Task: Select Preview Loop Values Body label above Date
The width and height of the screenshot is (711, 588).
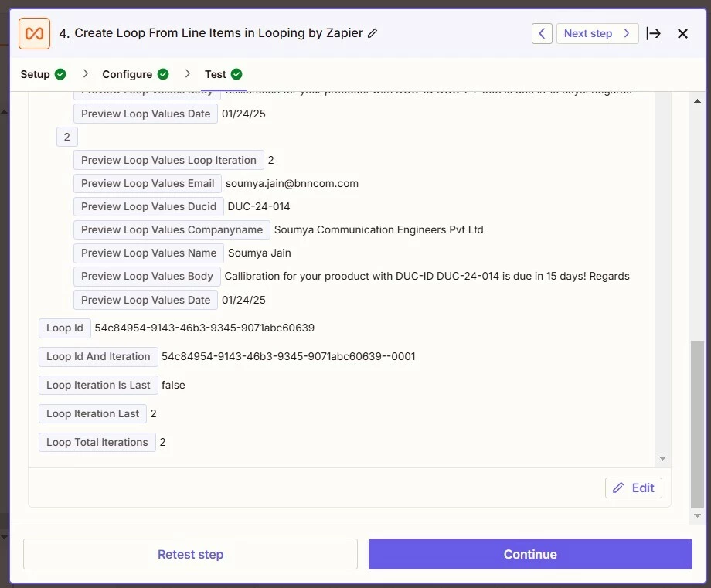Action: 147,276
